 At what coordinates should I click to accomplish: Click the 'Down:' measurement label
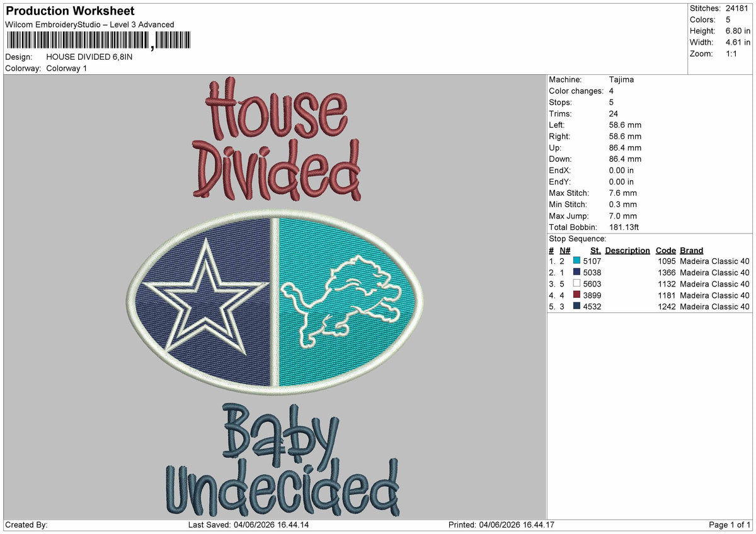[560, 159]
